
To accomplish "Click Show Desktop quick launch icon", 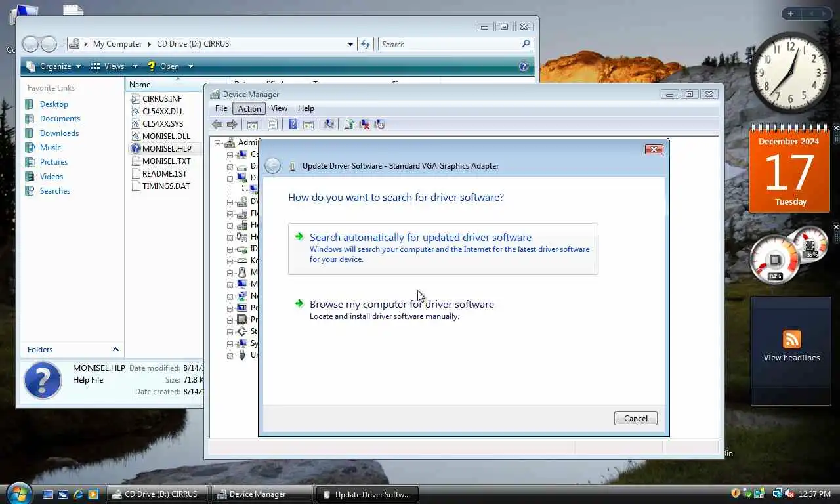I will [48, 494].
